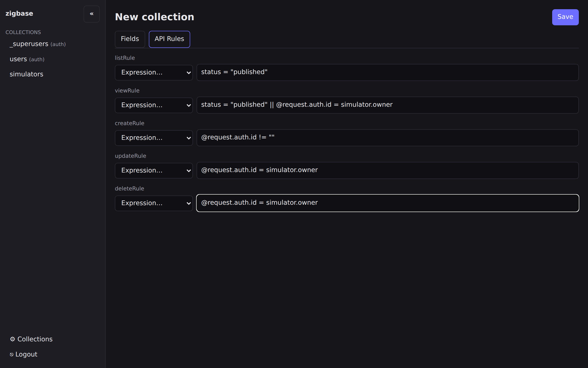The height and width of the screenshot is (368, 588).
Task: Focus the listRule expression input
Action: pos(387,72)
